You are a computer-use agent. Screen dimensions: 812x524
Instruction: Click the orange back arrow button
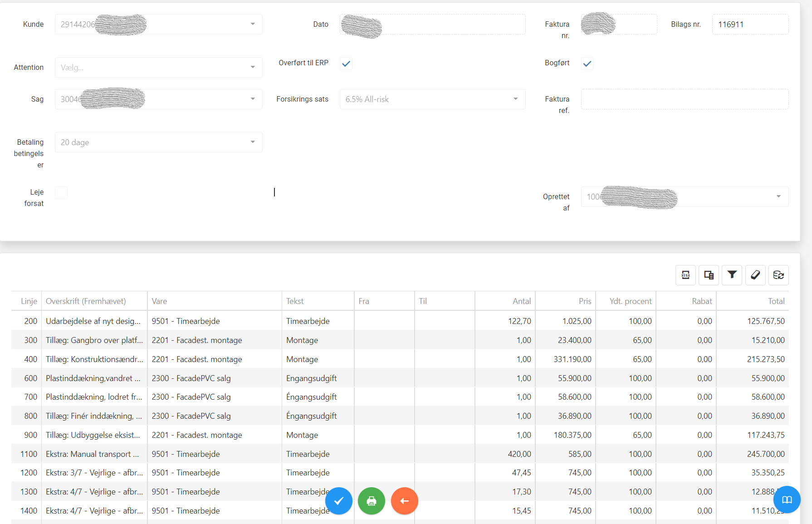pos(404,501)
